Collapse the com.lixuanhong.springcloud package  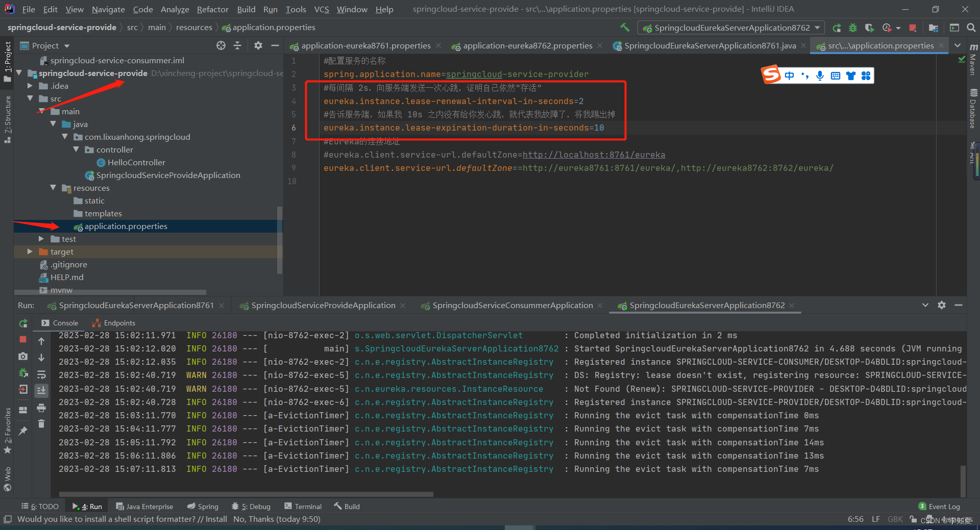[65, 137]
